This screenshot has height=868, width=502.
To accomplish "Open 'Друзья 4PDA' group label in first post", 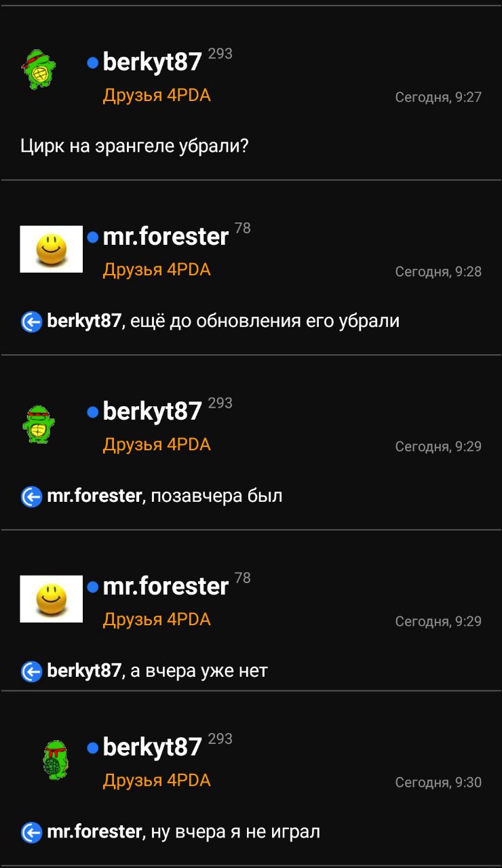I will coord(157,96).
